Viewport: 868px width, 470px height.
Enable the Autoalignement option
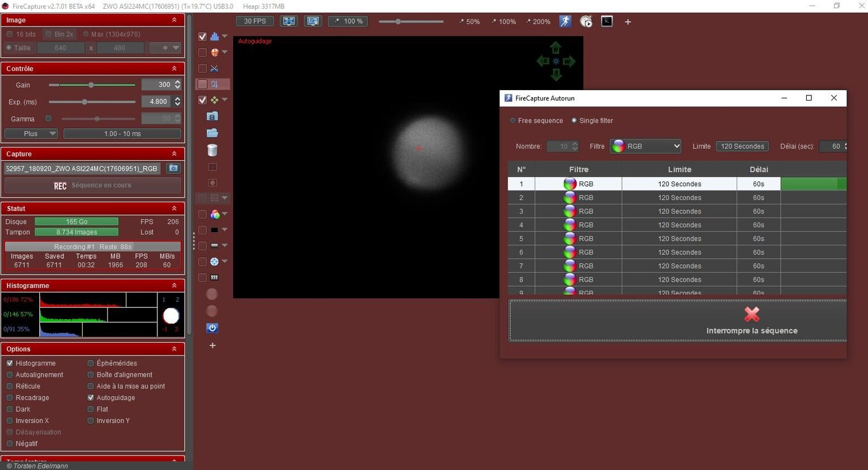(x=10, y=375)
